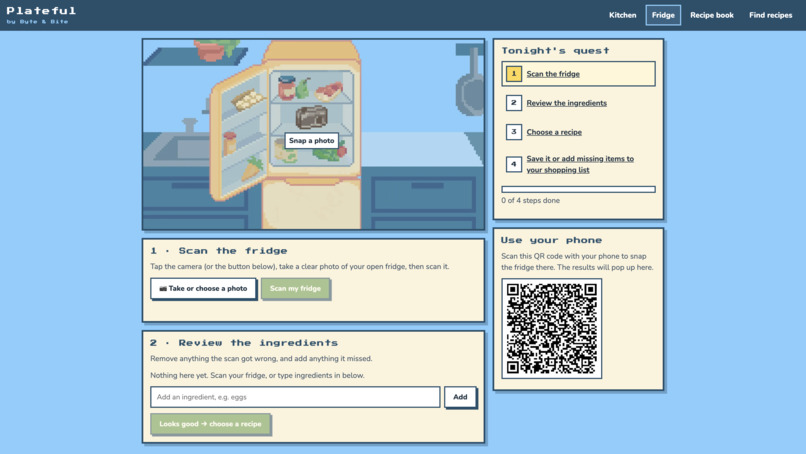Image resolution: width=806 pixels, height=454 pixels.
Task: Focus the Add an ingredient field
Action: [x=295, y=397]
